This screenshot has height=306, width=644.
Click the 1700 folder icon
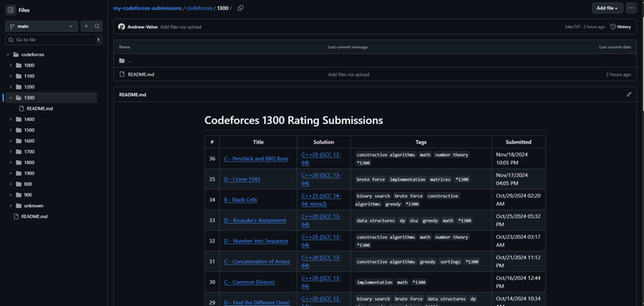pyautogui.click(x=18, y=152)
